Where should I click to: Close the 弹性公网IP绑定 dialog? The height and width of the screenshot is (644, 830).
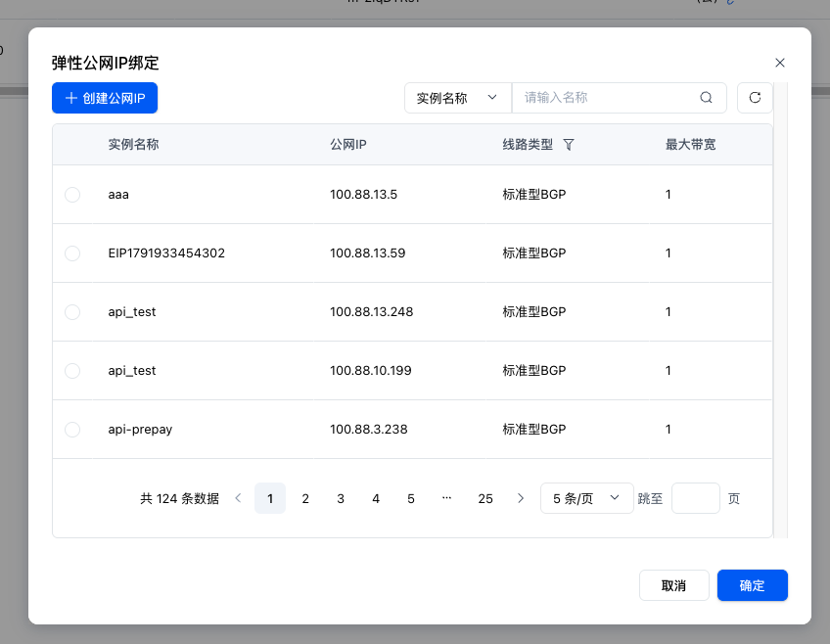(780, 63)
